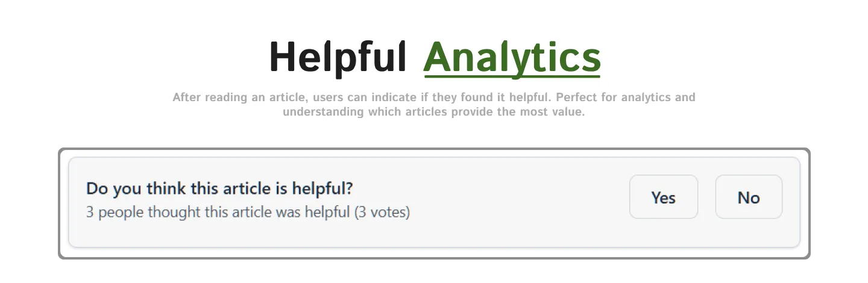
Task: Click the black Helpful title word
Action: point(338,58)
